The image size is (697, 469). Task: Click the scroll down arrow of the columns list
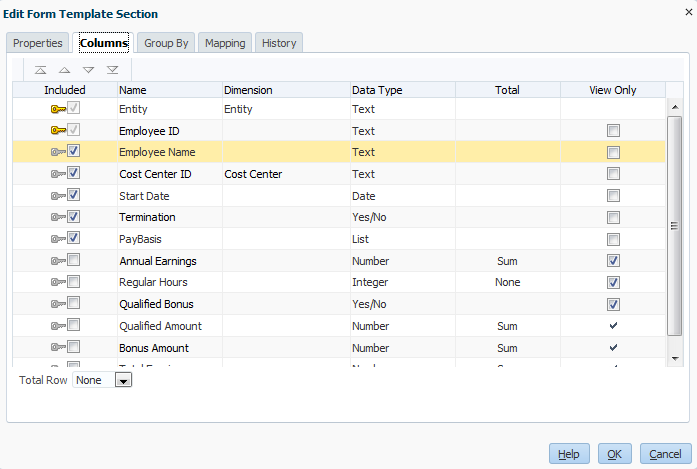point(675,357)
